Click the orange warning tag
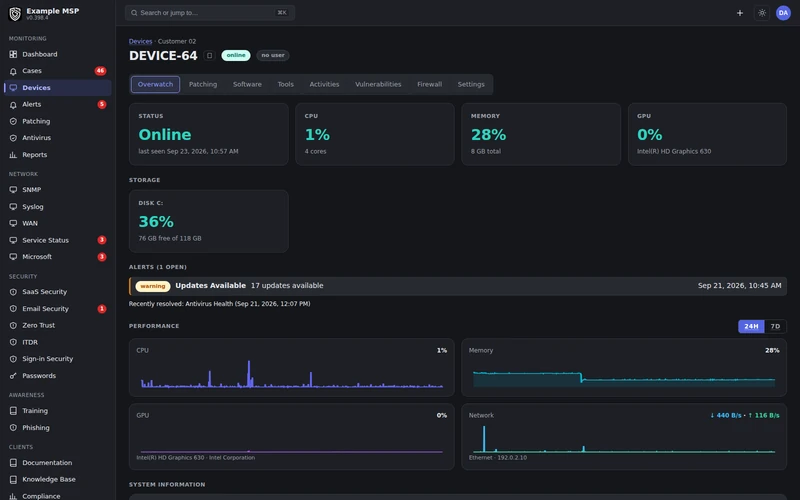Image resolution: width=800 pixels, height=500 pixels. [x=153, y=286]
